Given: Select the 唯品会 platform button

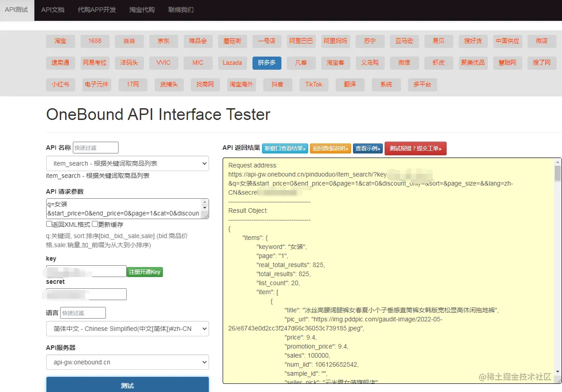Looking at the screenshot, I should pyautogui.click(x=198, y=41).
